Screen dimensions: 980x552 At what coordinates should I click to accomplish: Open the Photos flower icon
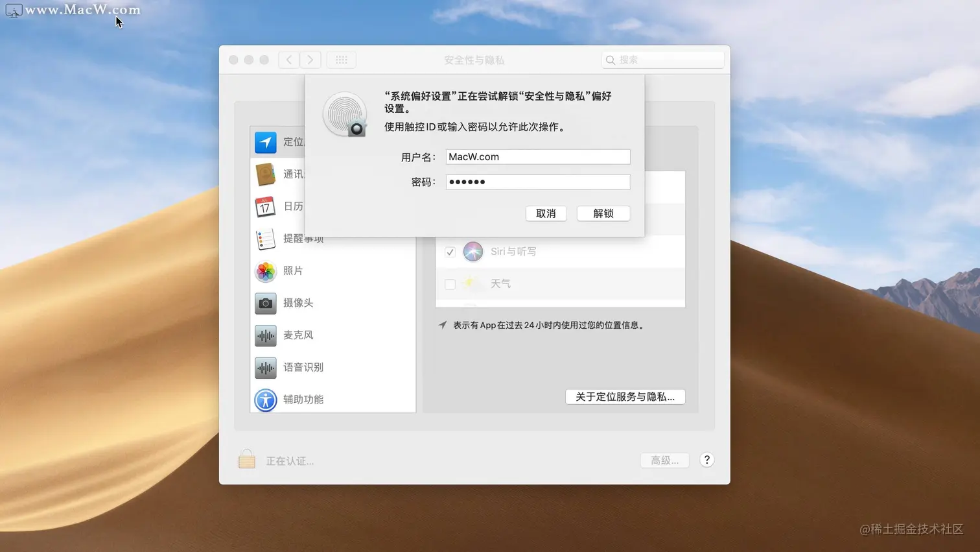266,271
